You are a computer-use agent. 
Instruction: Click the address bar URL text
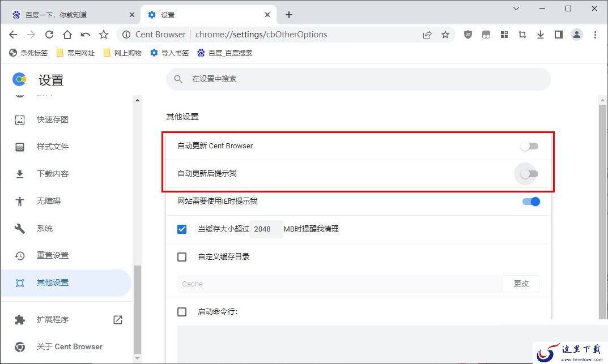coord(261,35)
